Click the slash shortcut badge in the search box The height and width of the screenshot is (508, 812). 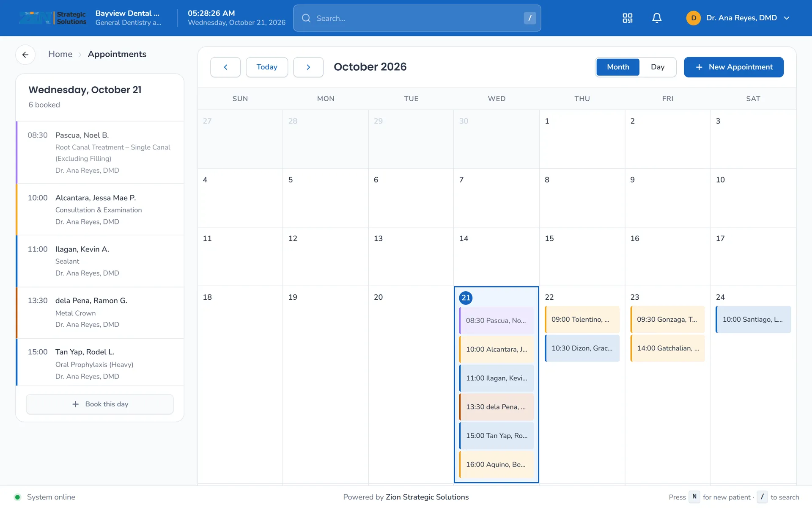(529, 18)
